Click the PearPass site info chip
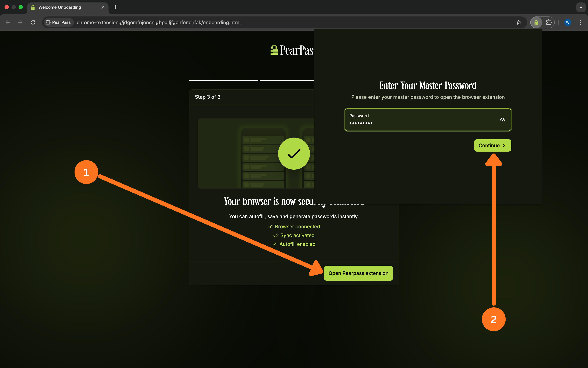This screenshot has width=588, height=368. [59, 22]
